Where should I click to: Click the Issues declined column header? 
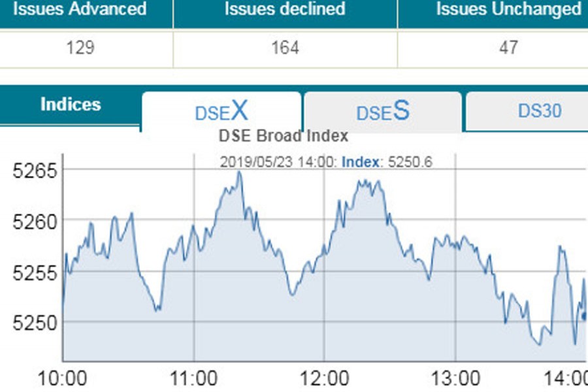pos(285,10)
